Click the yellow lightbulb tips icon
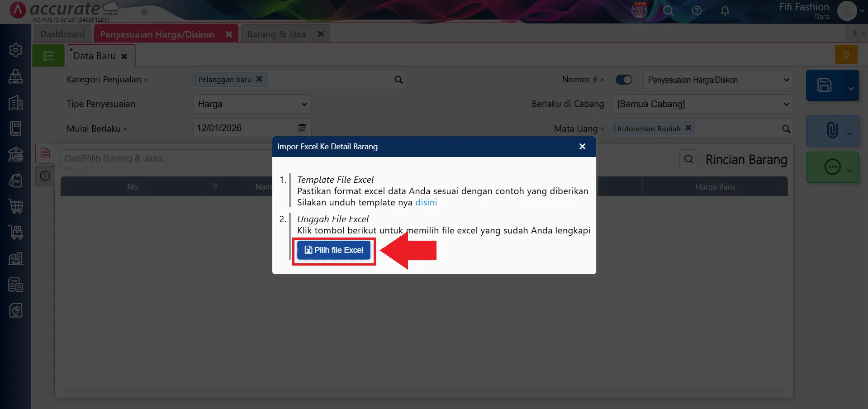868x409 pixels. (x=846, y=55)
